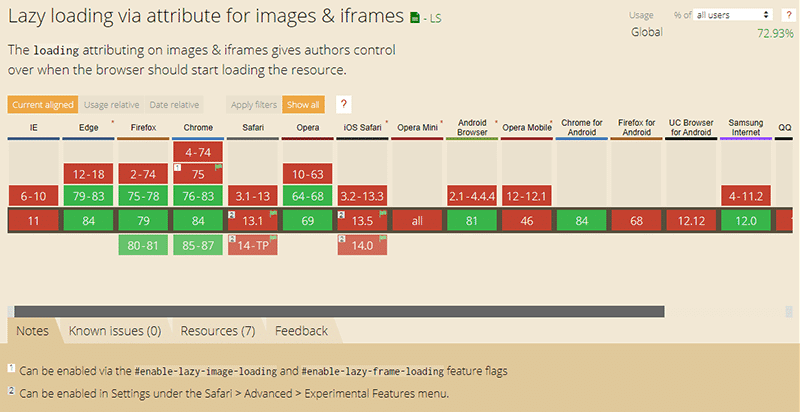Select the Chrome 85-87 future version cell
Image resolution: width=800 pixels, height=412 pixels.
(x=198, y=245)
